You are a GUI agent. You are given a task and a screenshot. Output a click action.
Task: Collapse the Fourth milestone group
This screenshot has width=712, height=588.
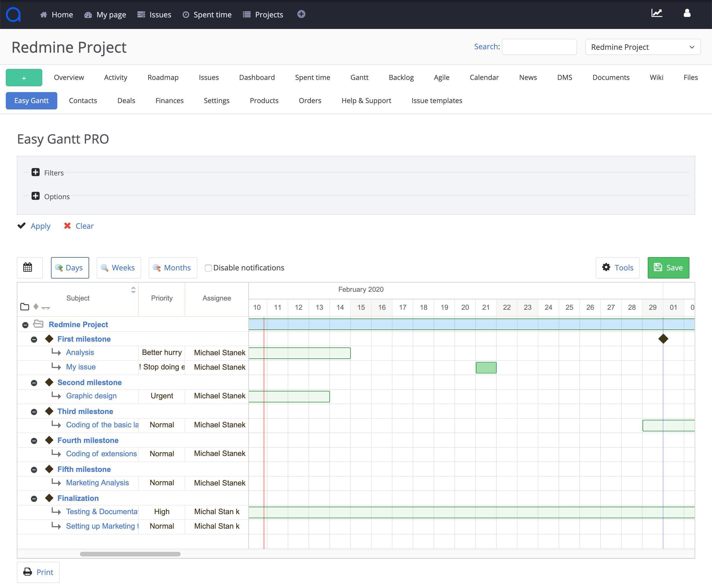tap(34, 441)
